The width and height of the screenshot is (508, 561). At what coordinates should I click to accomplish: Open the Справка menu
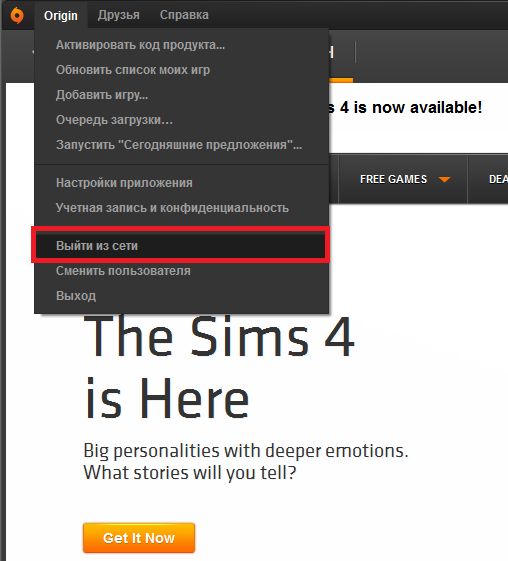(184, 15)
